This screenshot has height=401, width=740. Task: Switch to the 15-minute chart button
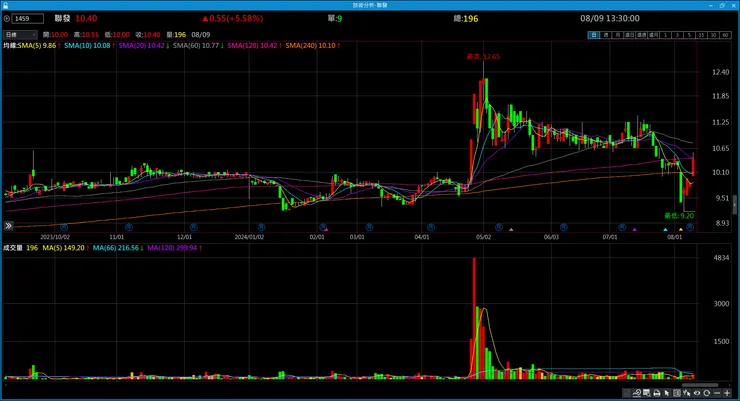(x=701, y=35)
